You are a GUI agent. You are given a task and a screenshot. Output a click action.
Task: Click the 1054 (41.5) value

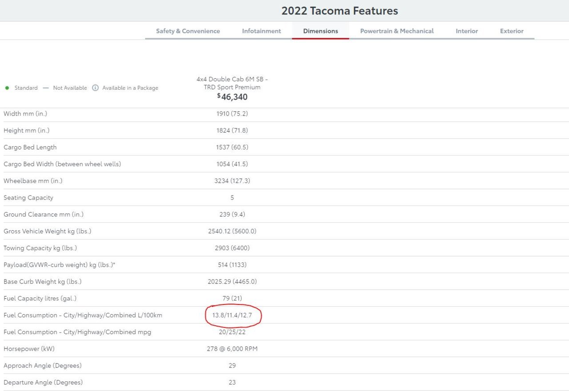click(232, 164)
